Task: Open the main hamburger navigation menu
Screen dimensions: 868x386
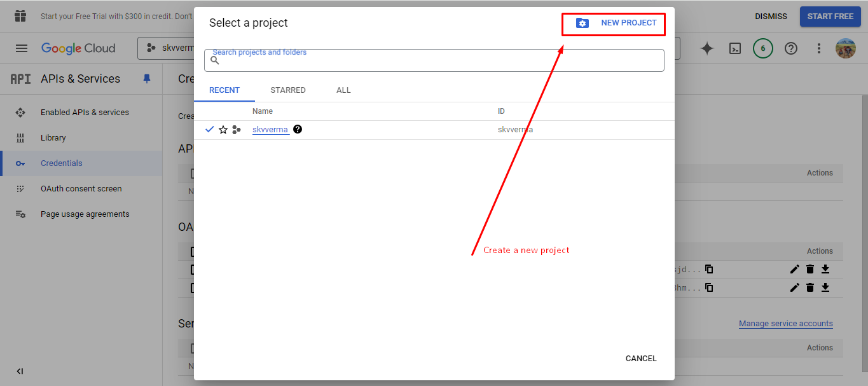Action: pyautogui.click(x=22, y=48)
